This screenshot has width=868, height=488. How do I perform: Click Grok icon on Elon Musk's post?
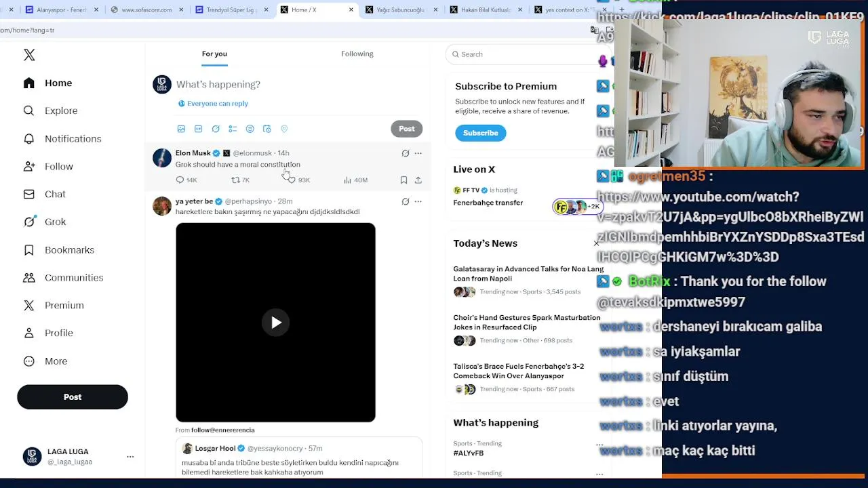pos(406,153)
